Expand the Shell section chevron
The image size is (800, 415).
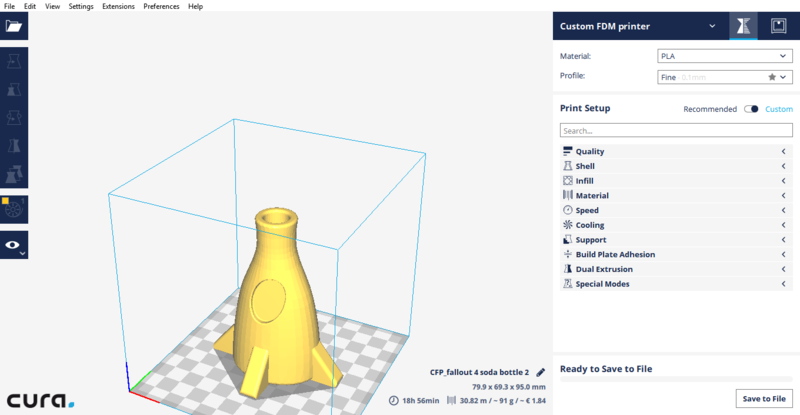click(783, 166)
